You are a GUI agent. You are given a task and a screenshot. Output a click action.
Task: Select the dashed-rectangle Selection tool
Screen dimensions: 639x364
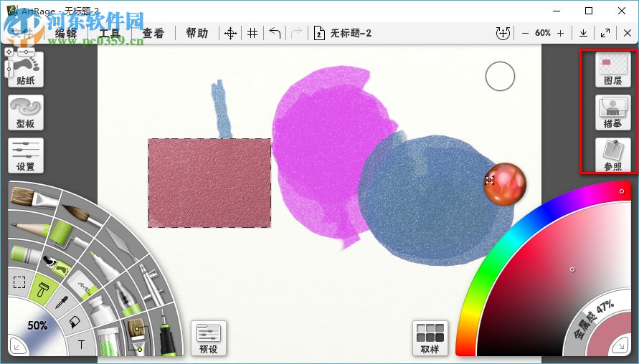pos(19,282)
